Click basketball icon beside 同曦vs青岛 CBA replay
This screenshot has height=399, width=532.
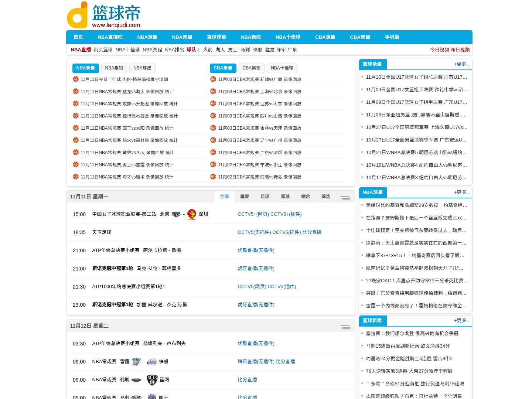coord(213,177)
